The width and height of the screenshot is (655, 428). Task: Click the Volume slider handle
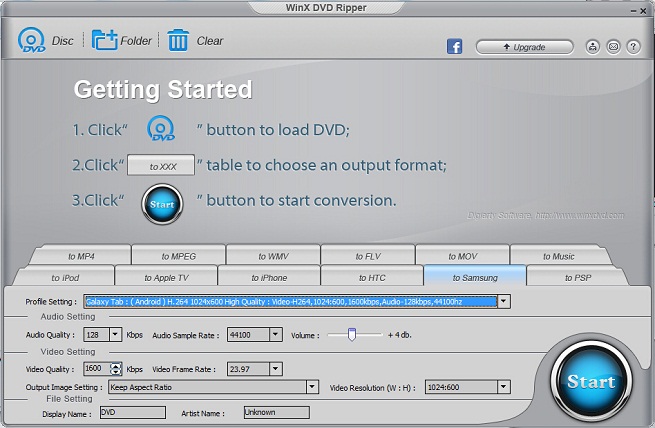[x=352, y=334]
